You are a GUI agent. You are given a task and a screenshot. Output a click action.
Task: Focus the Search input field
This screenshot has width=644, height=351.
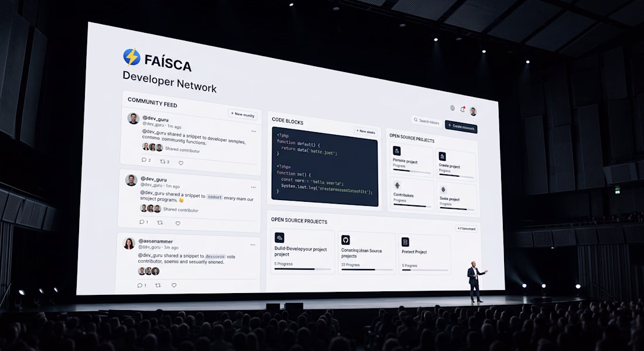[427, 122]
